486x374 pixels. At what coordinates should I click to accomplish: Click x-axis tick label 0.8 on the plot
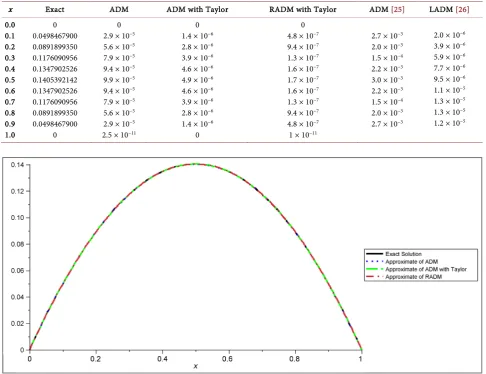[295, 359]
